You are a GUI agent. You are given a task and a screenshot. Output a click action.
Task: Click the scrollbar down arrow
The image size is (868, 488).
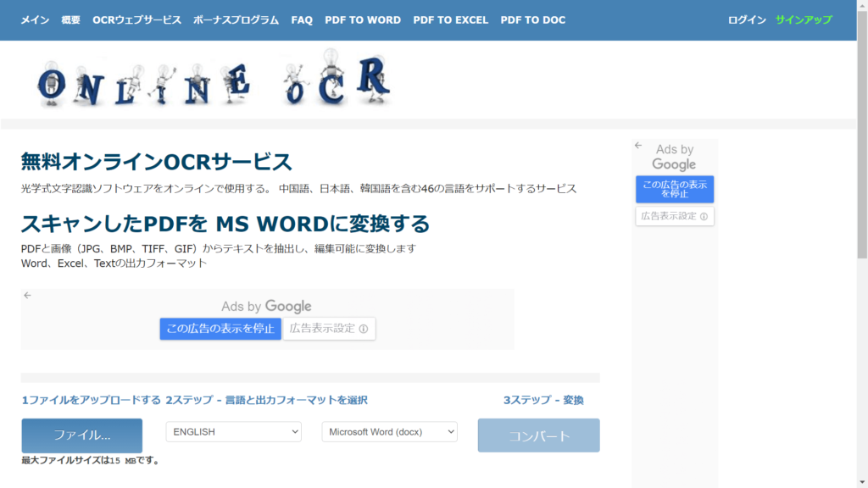coord(862,482)
